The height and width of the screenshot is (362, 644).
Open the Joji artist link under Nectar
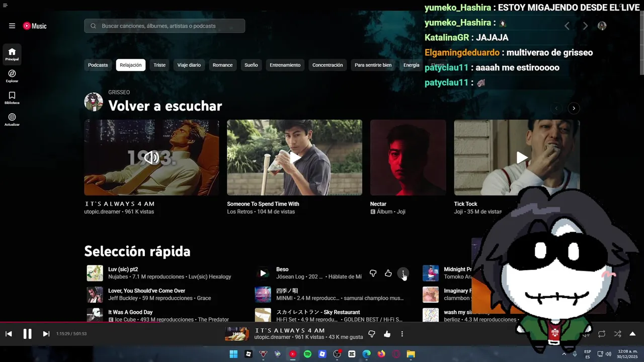pyautogui.click(x=401, y=212)
